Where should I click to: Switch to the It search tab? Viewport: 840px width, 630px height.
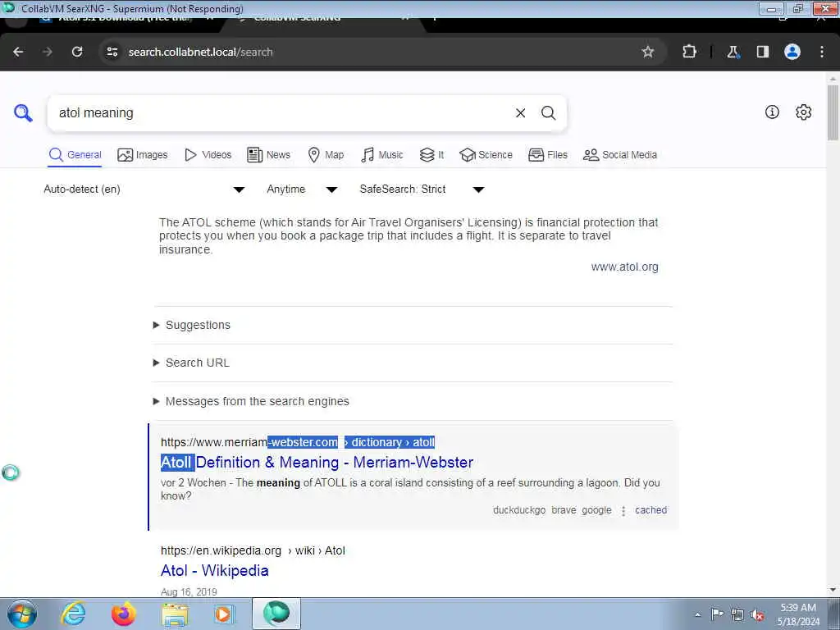tap(431, 155)
